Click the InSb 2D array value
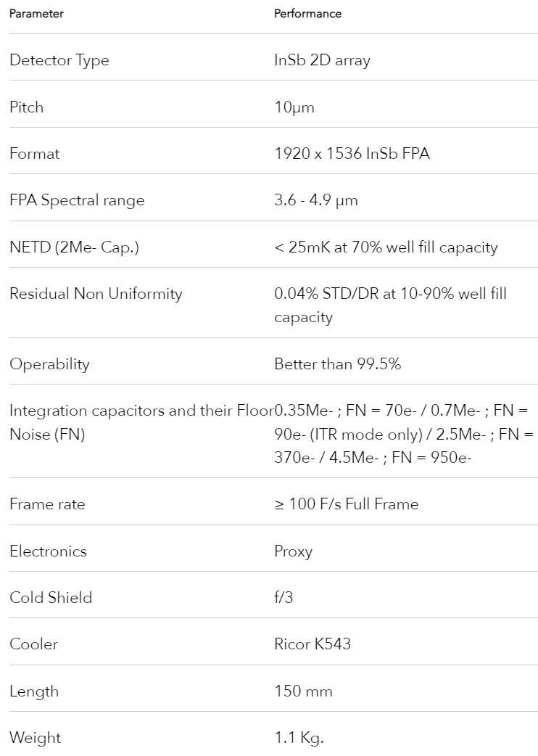The width and height of the screenshot is (538, 756). [x=322, y=60]
